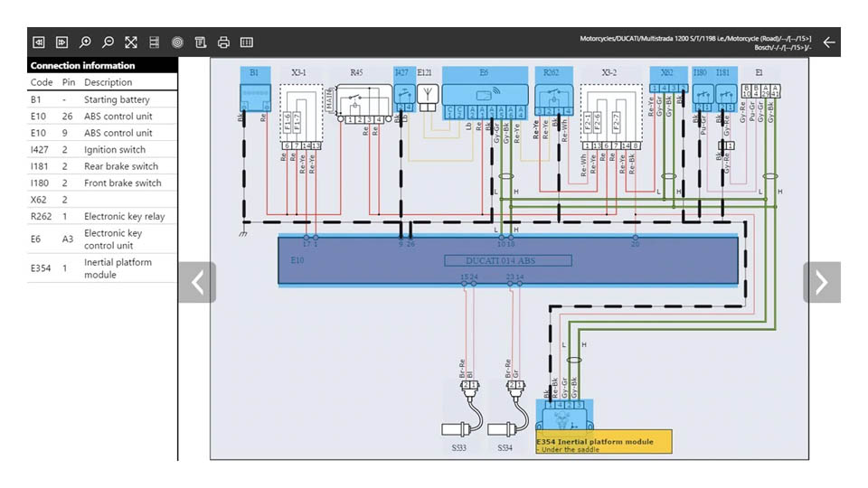Image resolution: width=868 pixels, height=488 pixels.
Task: Select the I427 ignition switch symbol
Action: point(405,98)
